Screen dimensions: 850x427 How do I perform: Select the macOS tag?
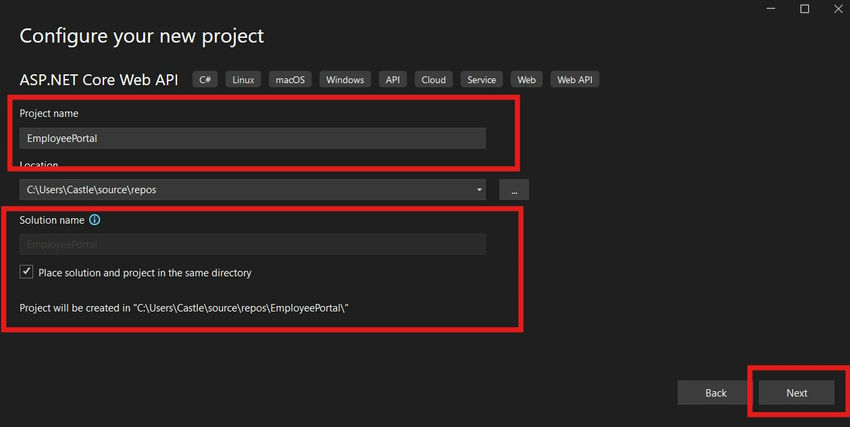point(289,80)
